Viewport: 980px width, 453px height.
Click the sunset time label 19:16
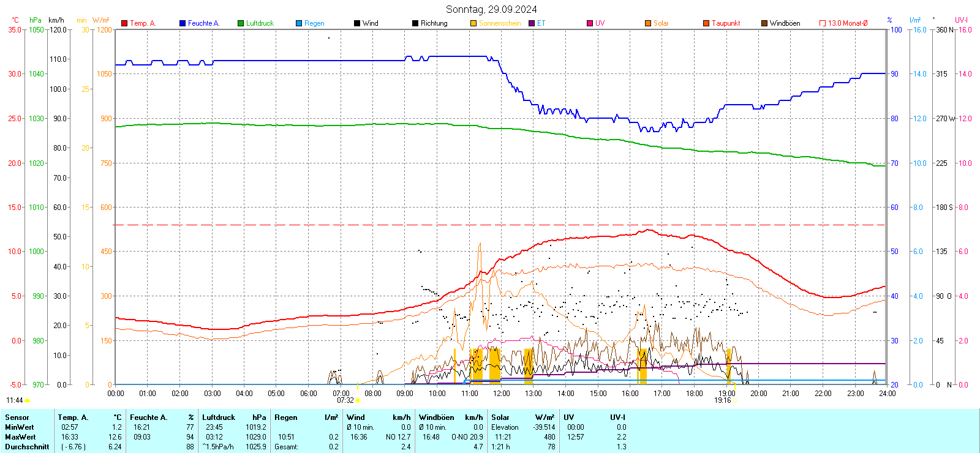pos(722,400)
